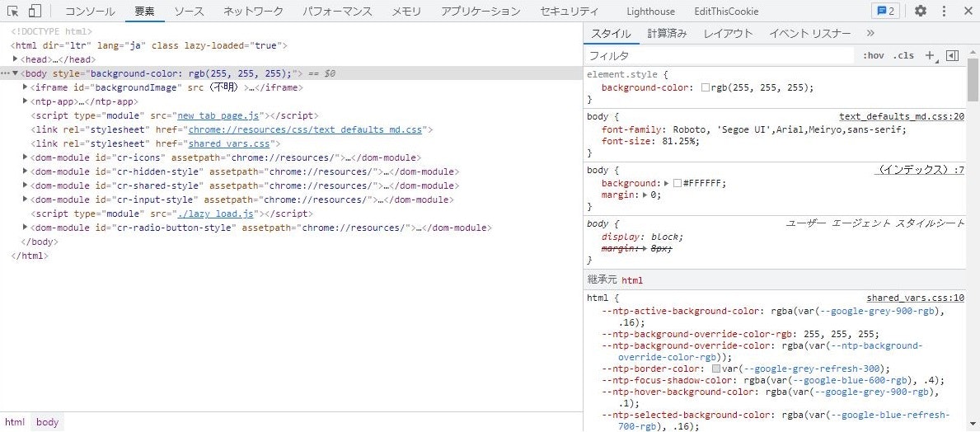Image resolution: width=980 pixels, height=432 pixels.
Task: Open the アプリケーション tab
Action: (481, 12)
